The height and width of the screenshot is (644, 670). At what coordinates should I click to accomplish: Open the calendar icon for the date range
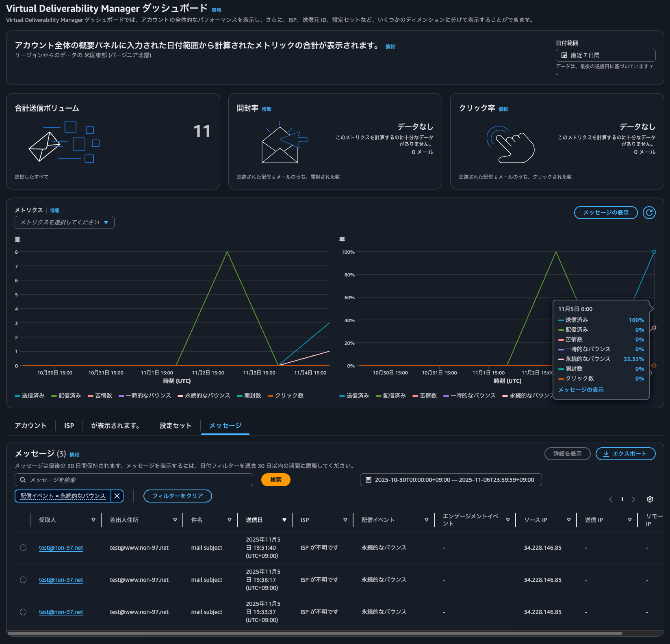[x=564, y=55]
